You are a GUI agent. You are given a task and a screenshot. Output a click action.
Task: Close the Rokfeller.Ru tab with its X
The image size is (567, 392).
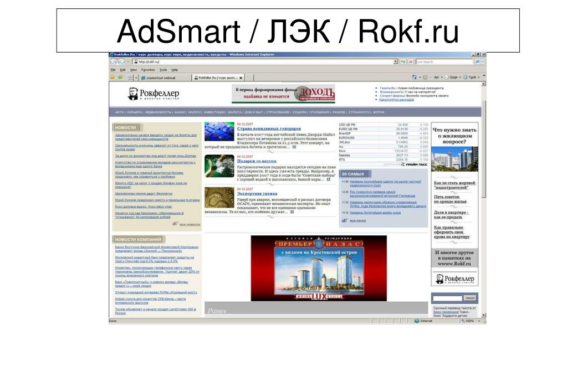click(241, 78)
